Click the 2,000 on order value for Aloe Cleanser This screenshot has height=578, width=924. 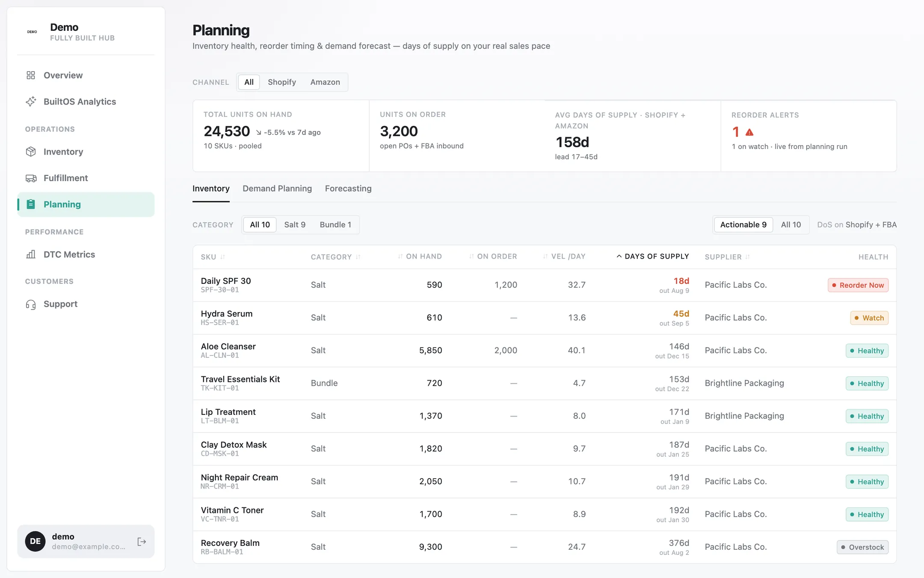tap(506, 350)
